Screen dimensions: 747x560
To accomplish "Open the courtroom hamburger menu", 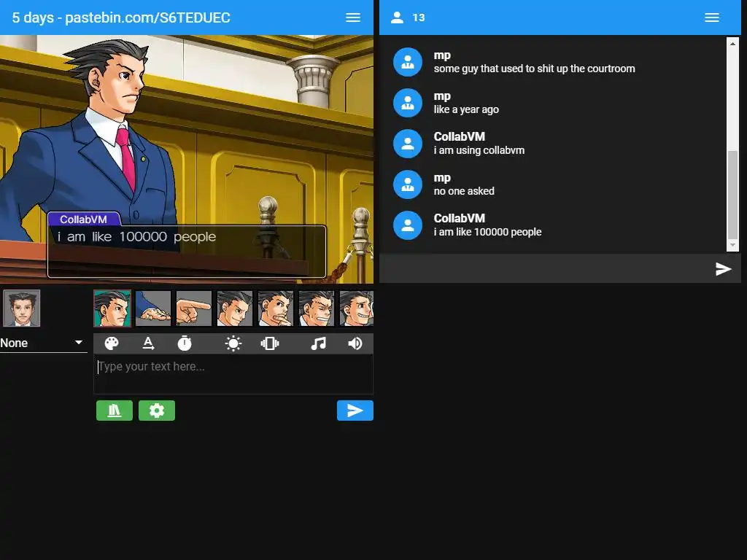I will click(x=352, y=17).
